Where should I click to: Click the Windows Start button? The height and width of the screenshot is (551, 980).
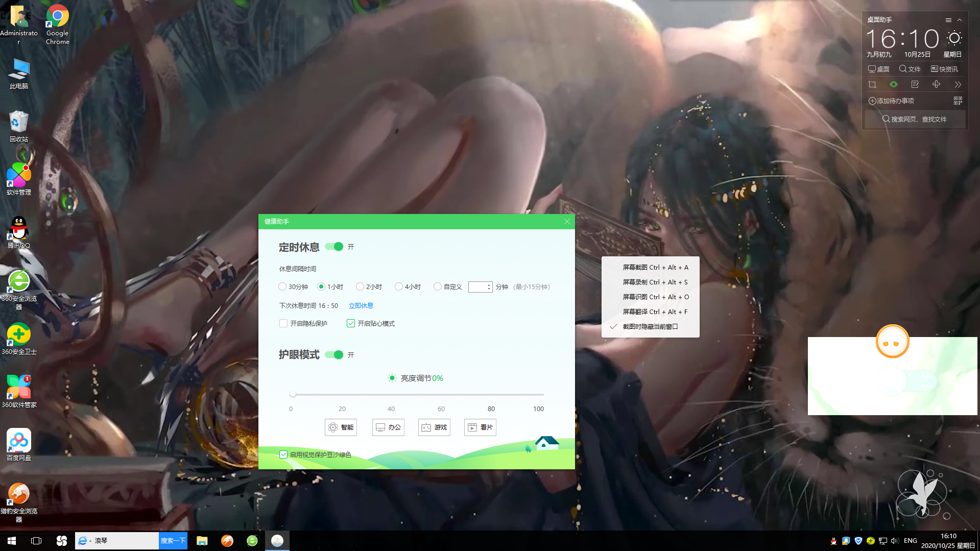12,541
